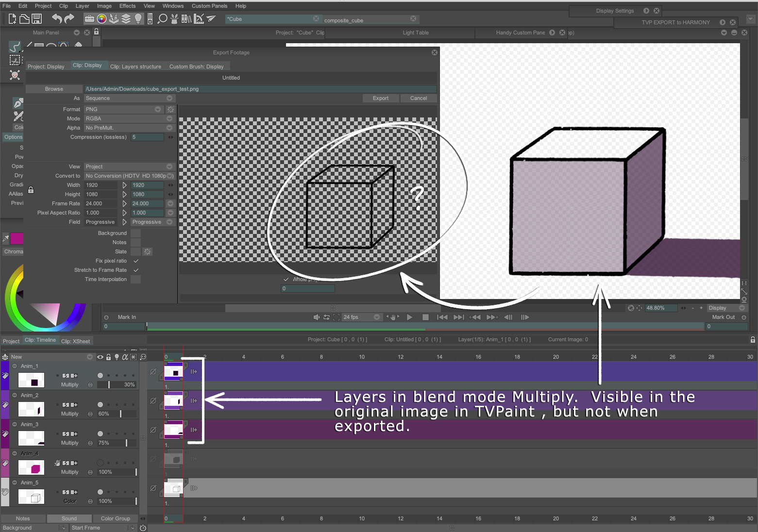The width and height of the screenshot is (758, 532).
Task: Redo the last undone action
Action: point(69,19)
